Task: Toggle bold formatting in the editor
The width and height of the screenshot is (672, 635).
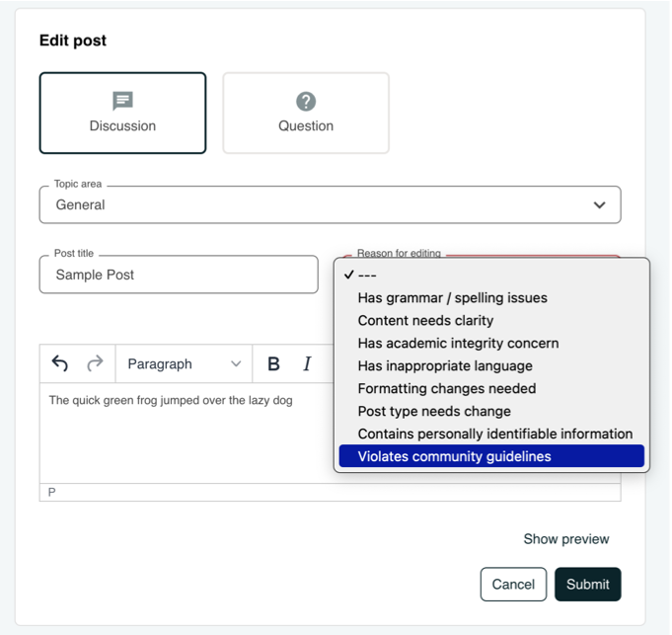Action: pyautogui.click(x=273, y=364)
